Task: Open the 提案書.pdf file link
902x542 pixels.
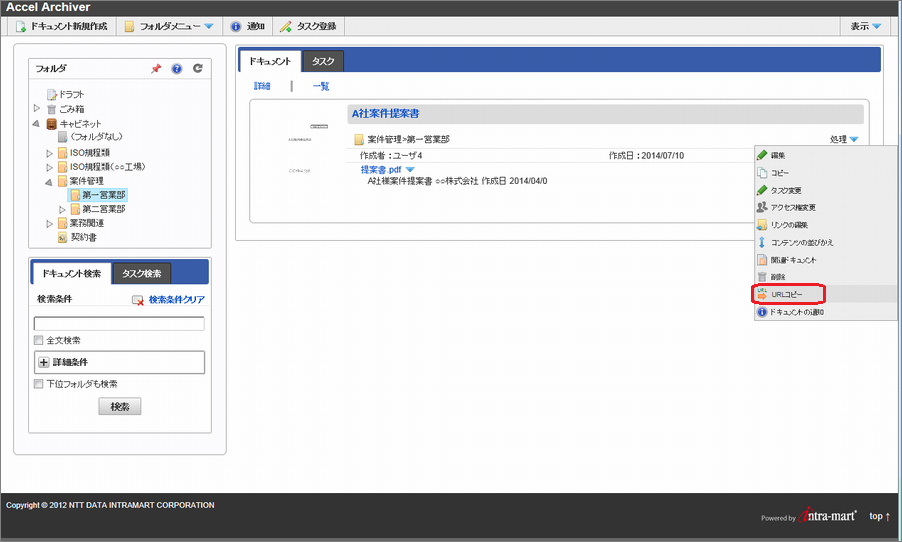Action: pyautogui.click(x=380, y=170)
